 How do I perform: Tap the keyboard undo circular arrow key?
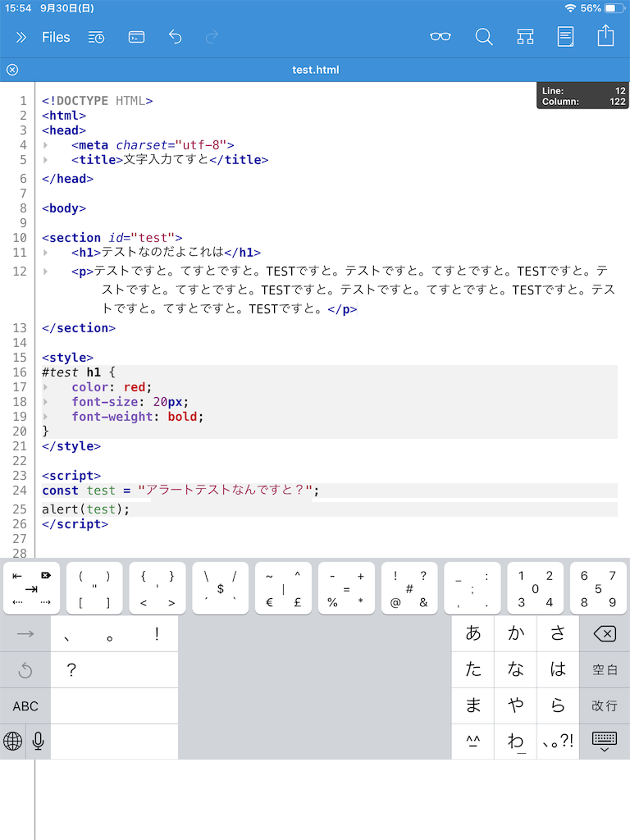click(x=25, y=670)
